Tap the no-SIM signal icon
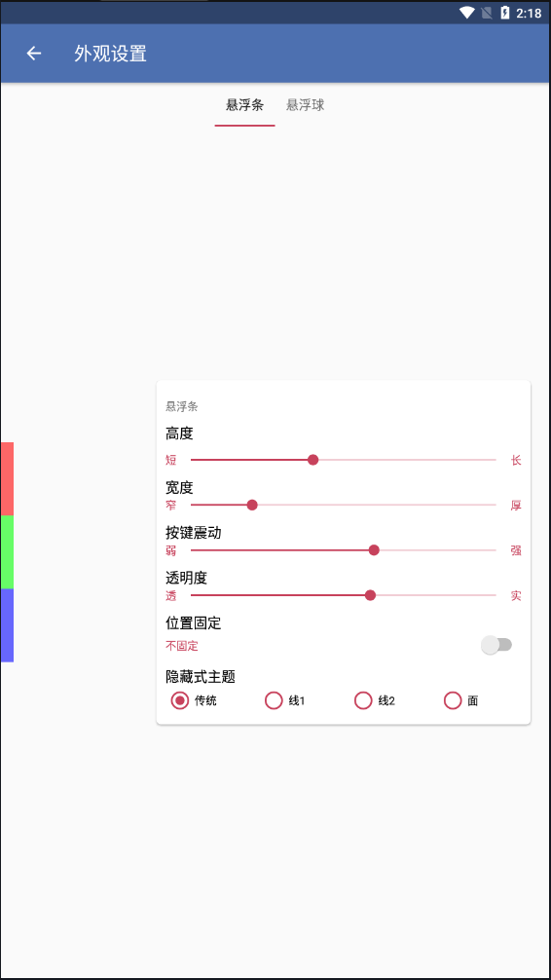Image resolution: width=551 pixels, height=980 pixels. tap(487, 13)
